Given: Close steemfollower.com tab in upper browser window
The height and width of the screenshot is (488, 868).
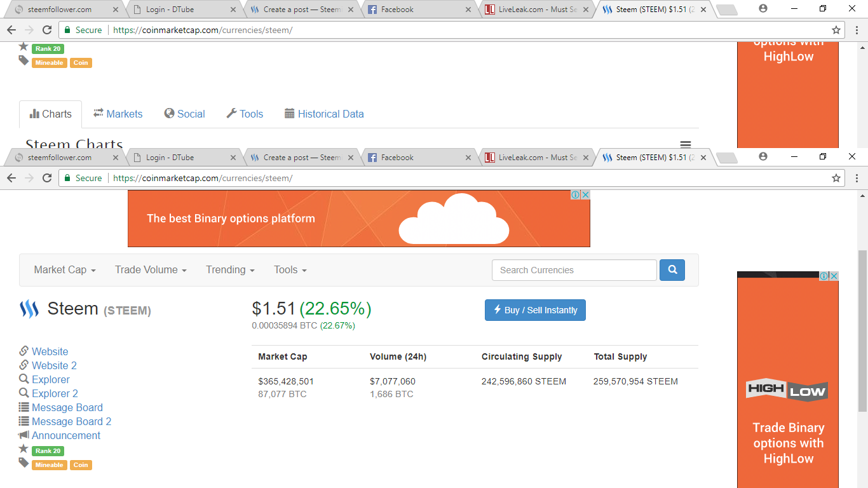Looking at the screenshot, I should [115, 10].
